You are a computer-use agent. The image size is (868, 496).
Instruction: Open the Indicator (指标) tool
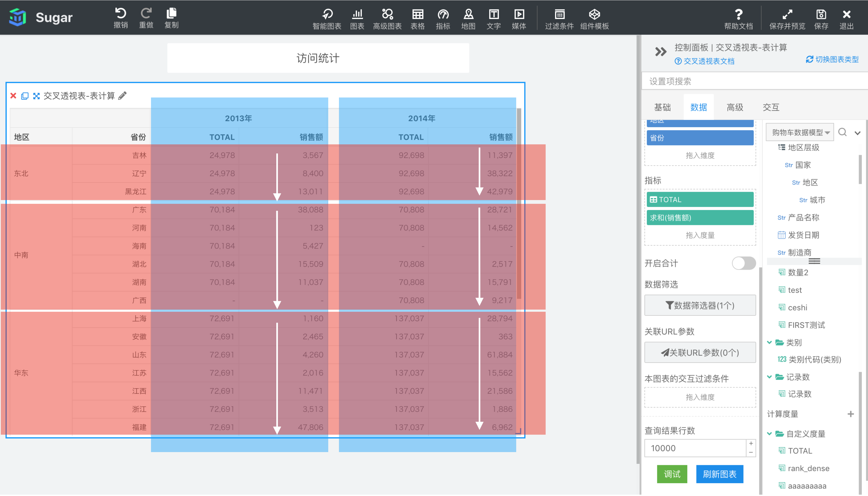pos(443,19)
